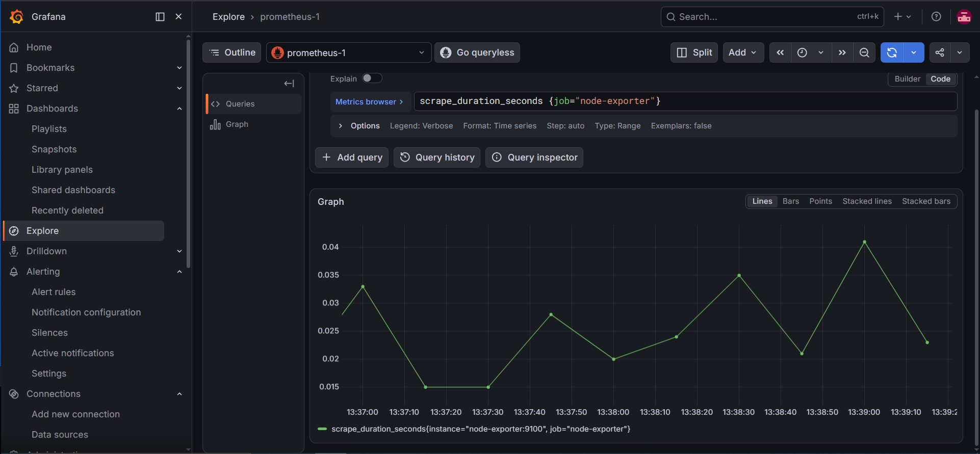
Task: Switch query editor to Builder mode
Action: (908, 79)
